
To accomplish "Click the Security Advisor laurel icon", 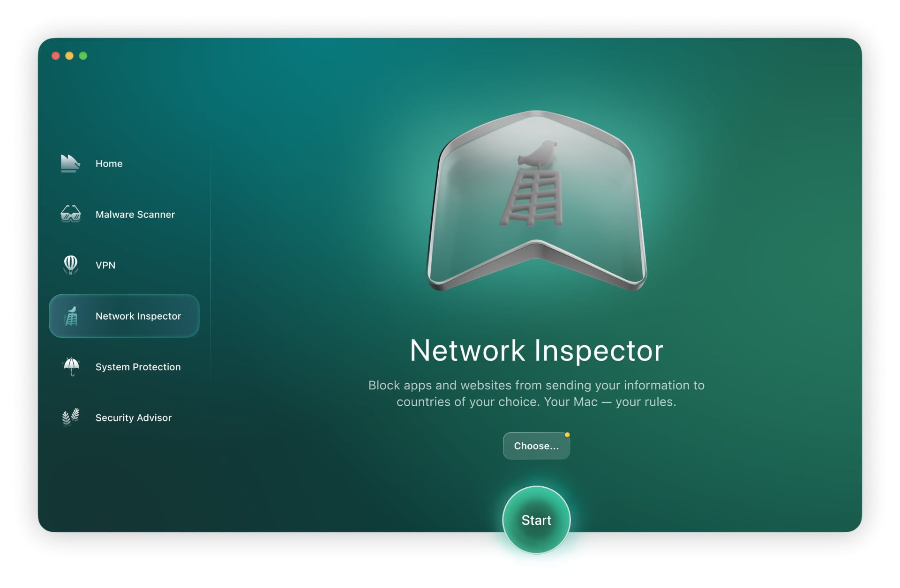I will tap(70, 417).
